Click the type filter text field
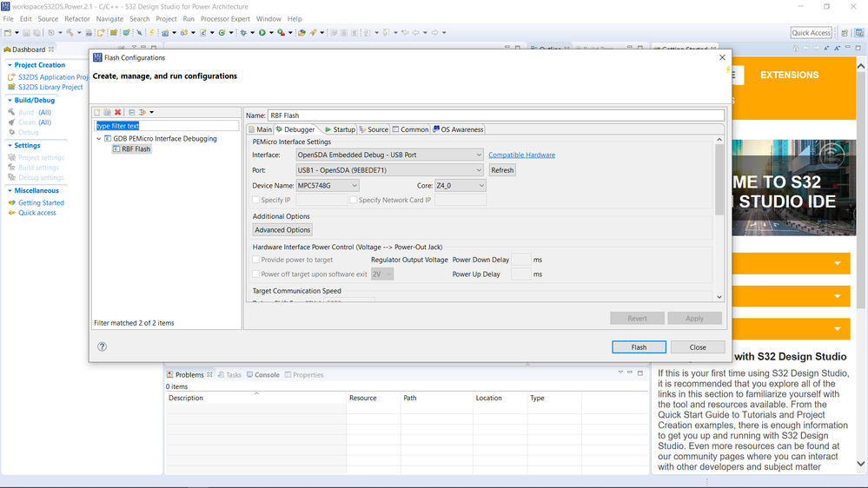Viewport: 868px width, 488px height. (167, 126)
